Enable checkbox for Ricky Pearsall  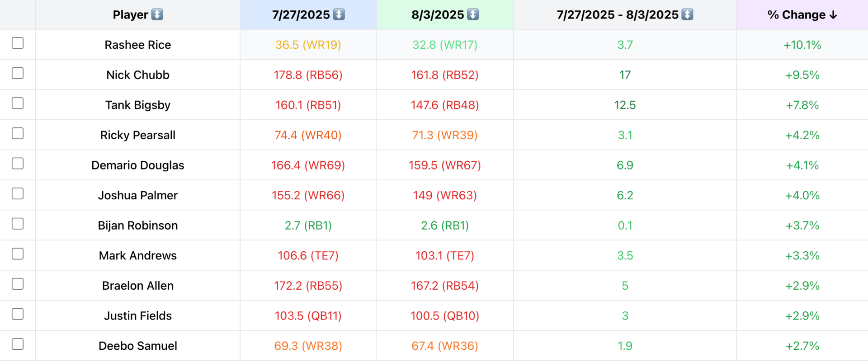18,133
